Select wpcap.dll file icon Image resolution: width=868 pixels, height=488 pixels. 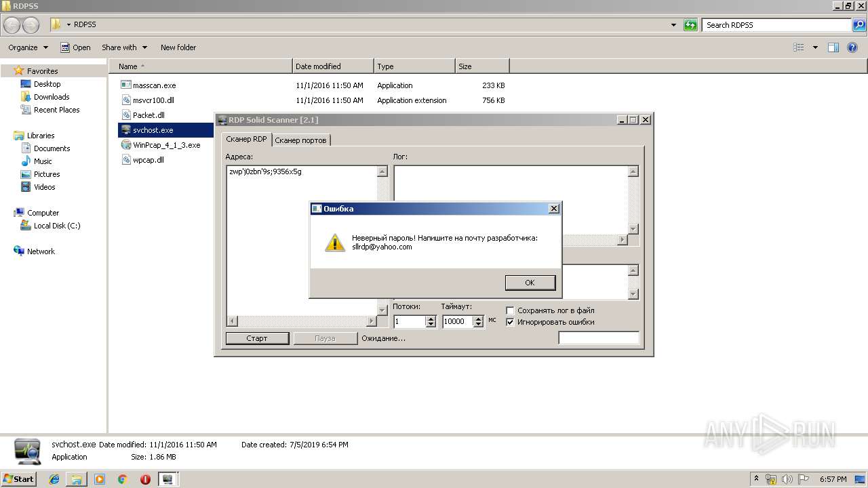[x=125, y=160]
